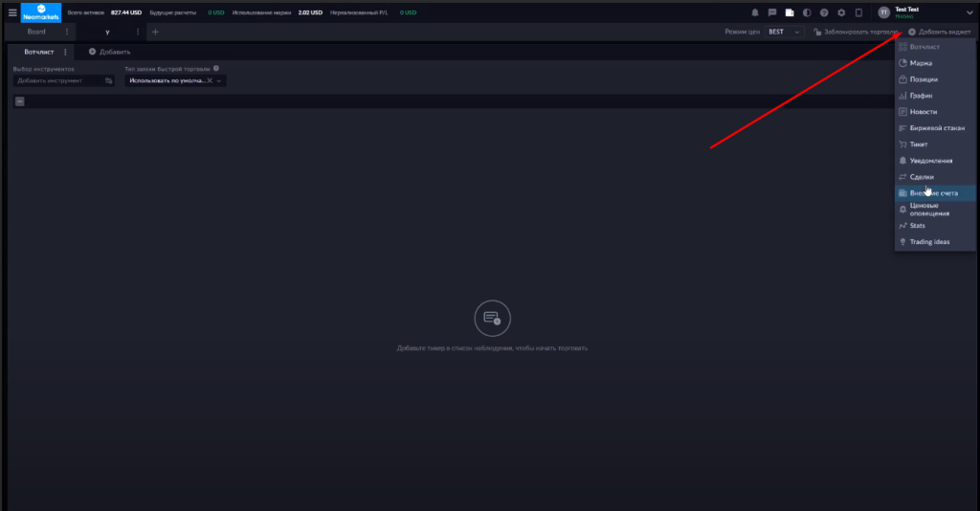
Task: Select График from widget menu
Action: 935,96
